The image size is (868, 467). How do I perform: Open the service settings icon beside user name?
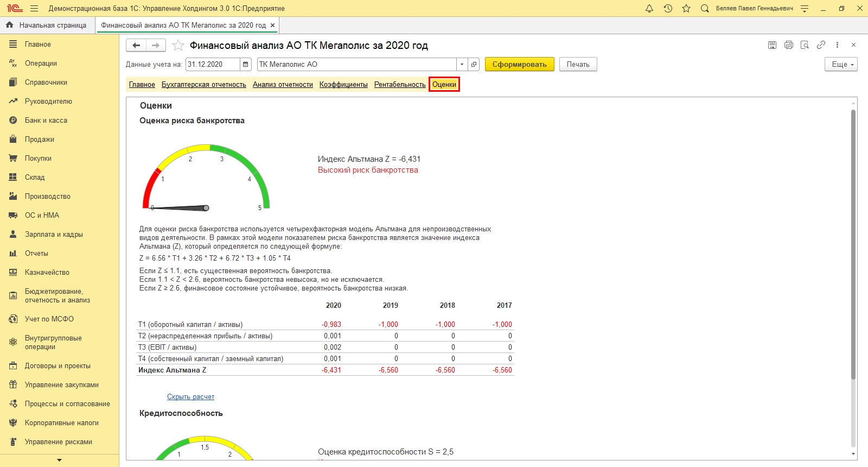click(805, 8)
